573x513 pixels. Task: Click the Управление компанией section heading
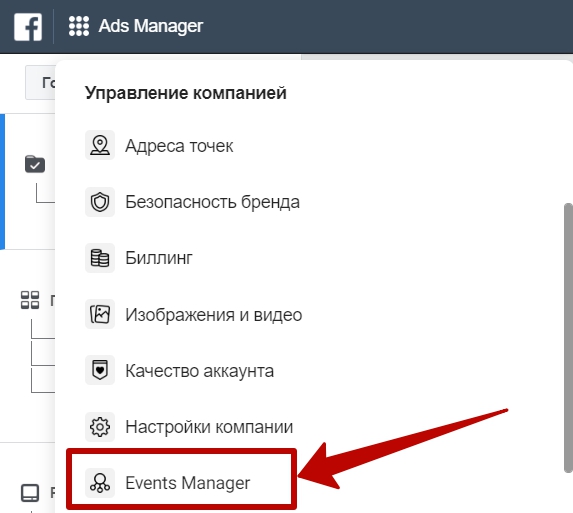click(x=186, y=93)
